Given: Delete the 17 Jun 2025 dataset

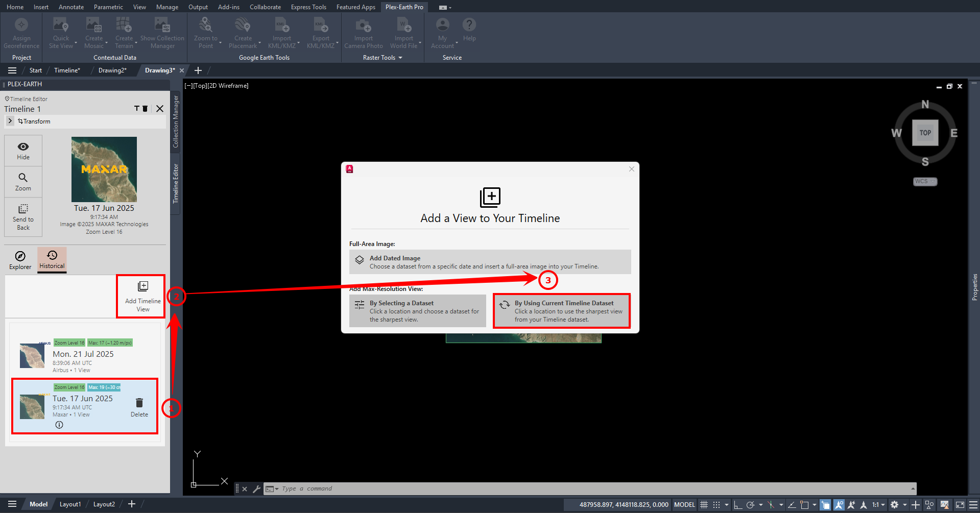Looking at the screenshot, I should coord(139,407).
